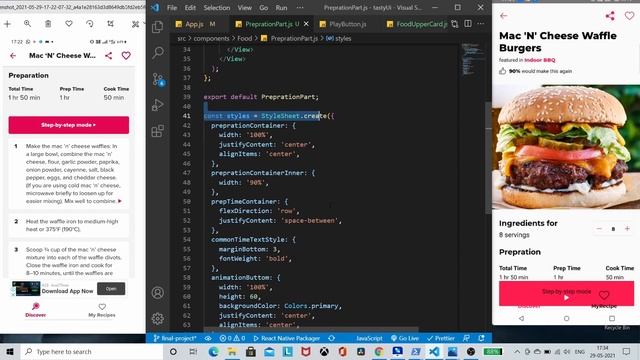This screenshot has height=360, width=640.
Task: Open the Run menu
Action: click(281, 7)
